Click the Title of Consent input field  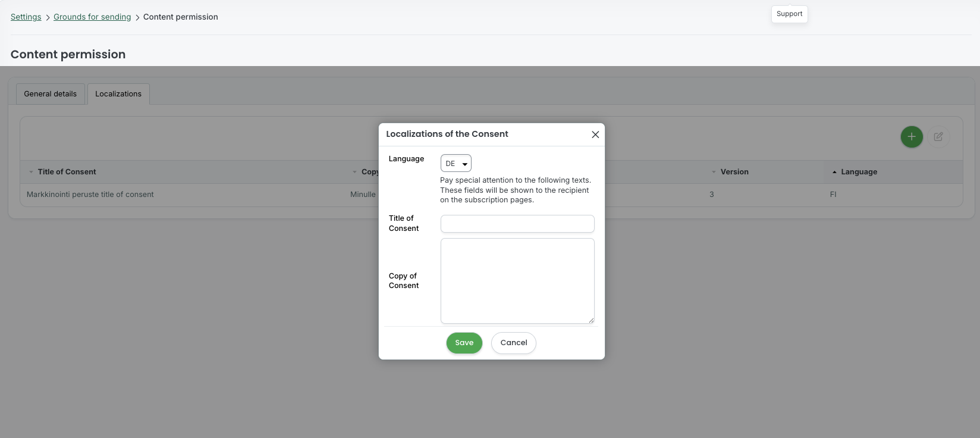pyautogui.click(x=517, y=224)
